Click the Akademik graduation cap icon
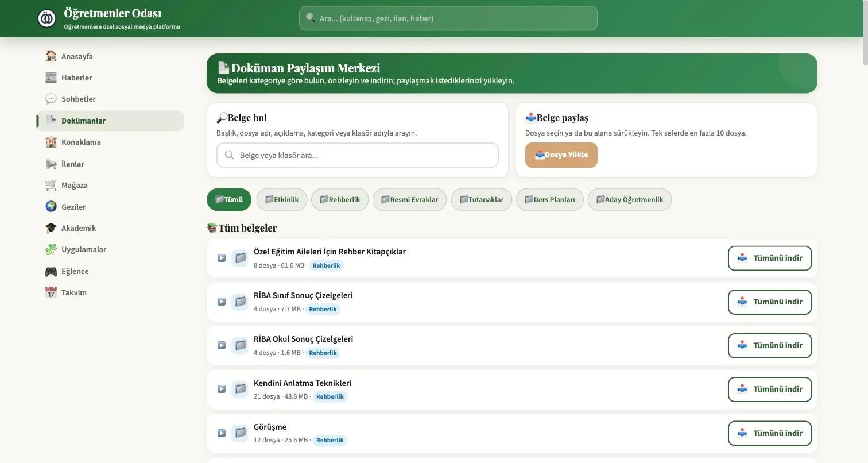Viewport: 868px width, 463px height. (51, 228)
